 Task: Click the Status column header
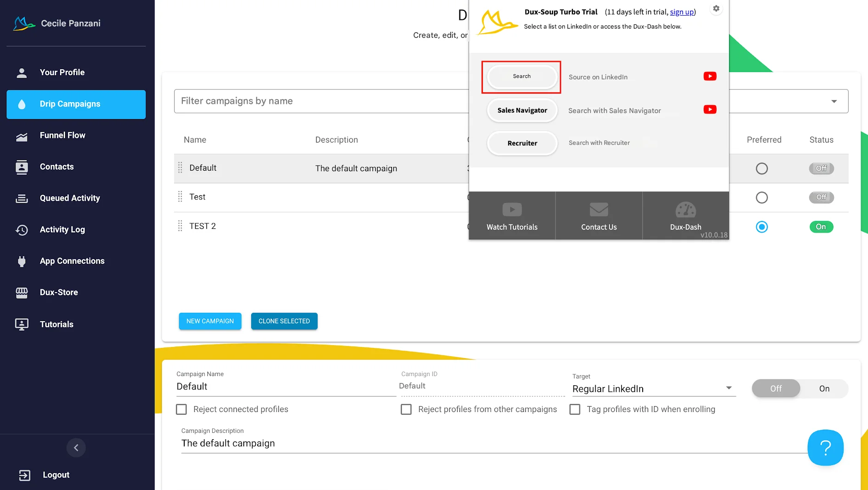(x=821, y=140)
